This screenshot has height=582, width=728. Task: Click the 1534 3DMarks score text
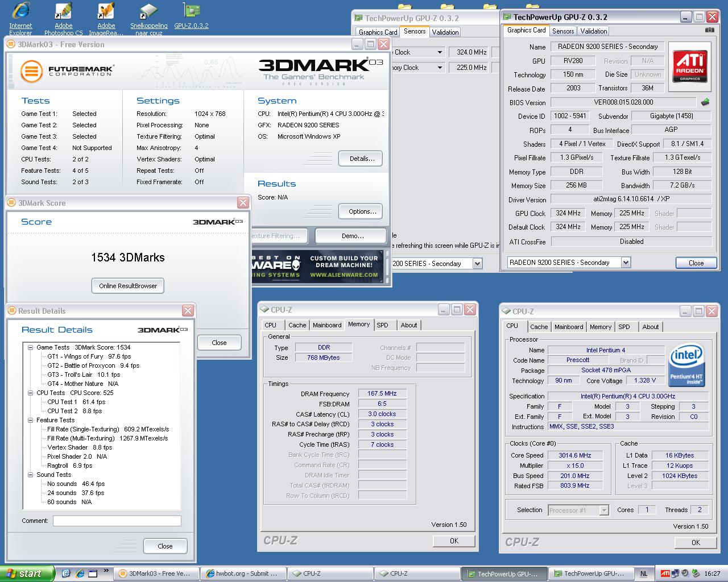tap(128, 257)
